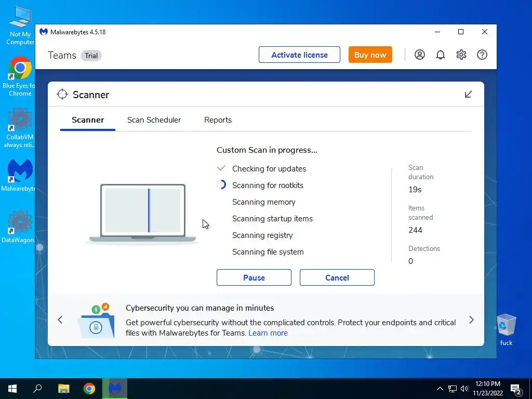Screen dimensions: 532x399
Task: Open the Action Center notifications
Action: (x=516, y=389)
